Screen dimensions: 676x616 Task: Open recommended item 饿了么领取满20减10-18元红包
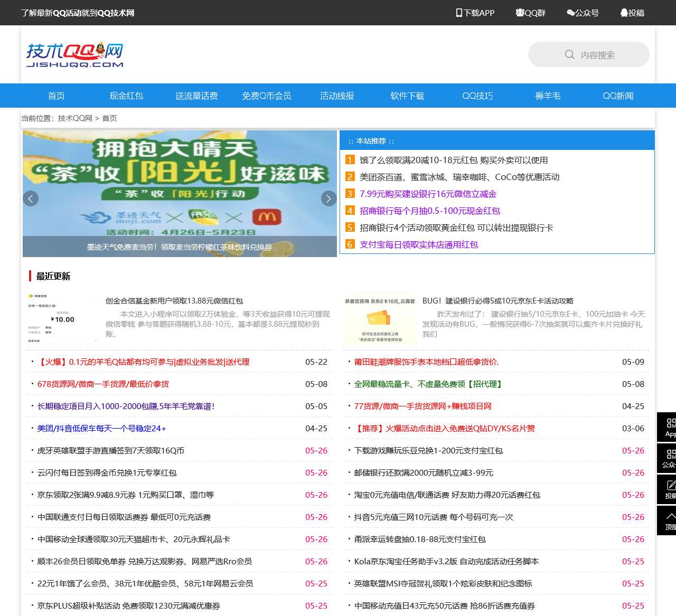pos(454,160)
